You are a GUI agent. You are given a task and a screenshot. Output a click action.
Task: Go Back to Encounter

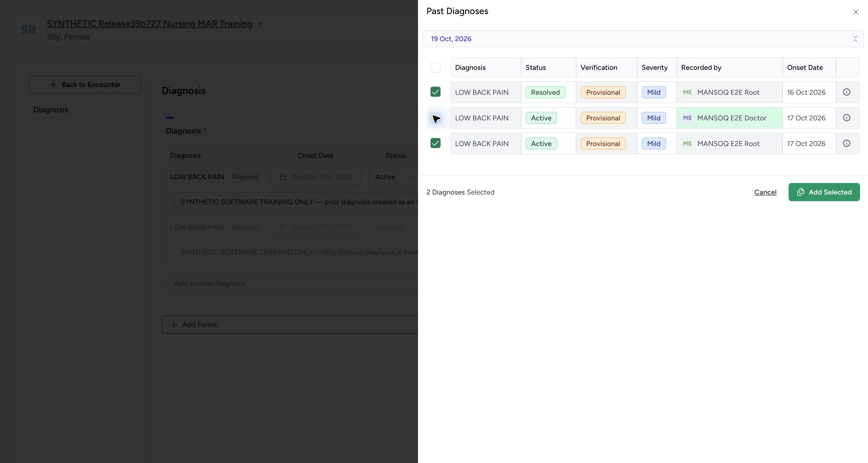pos(85,84)
